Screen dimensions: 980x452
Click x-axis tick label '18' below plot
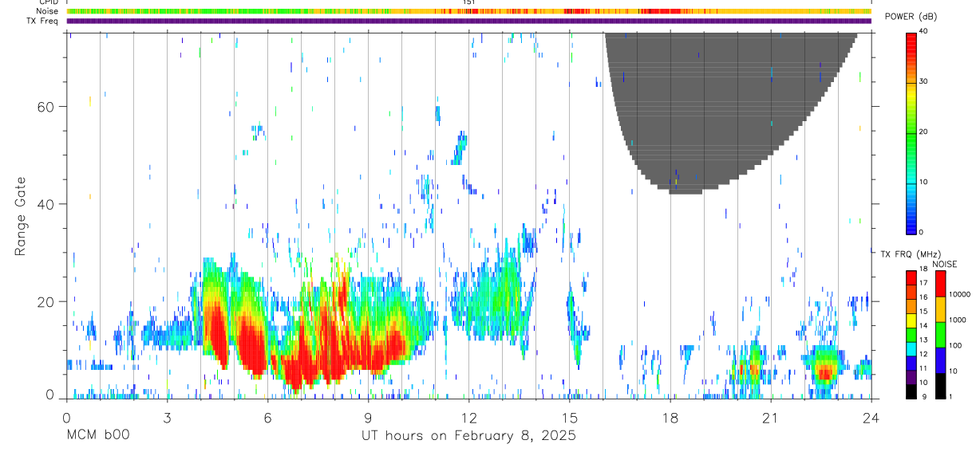670,417
